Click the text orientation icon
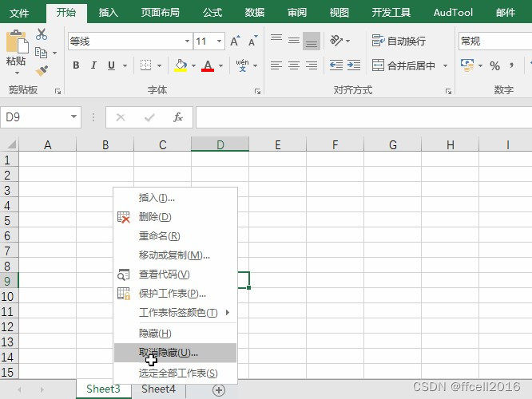This screenshot has width=532, height=399. pos(336,41)
